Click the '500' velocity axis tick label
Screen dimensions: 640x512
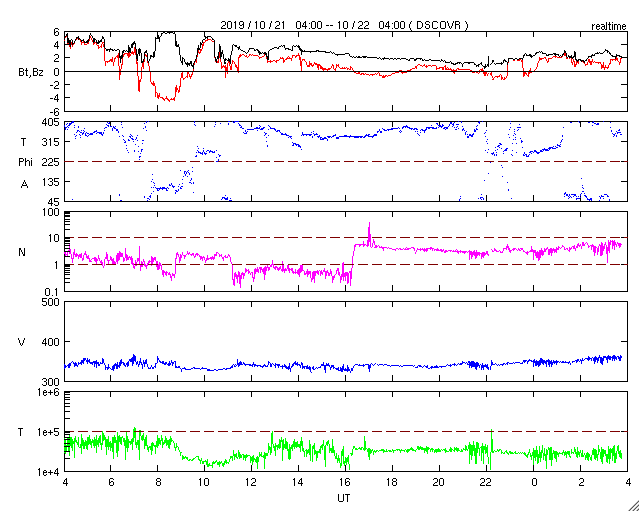pos(51,302)
